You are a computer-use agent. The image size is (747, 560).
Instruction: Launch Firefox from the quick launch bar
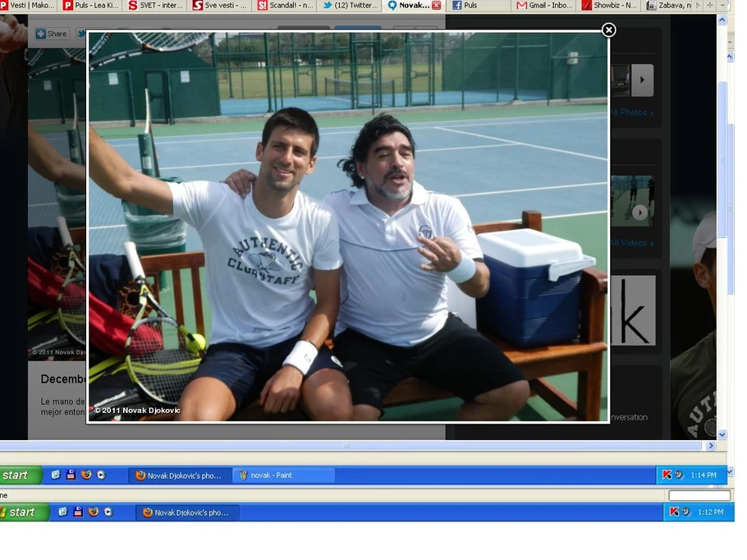pyautogui.click(x=85, y=475)
